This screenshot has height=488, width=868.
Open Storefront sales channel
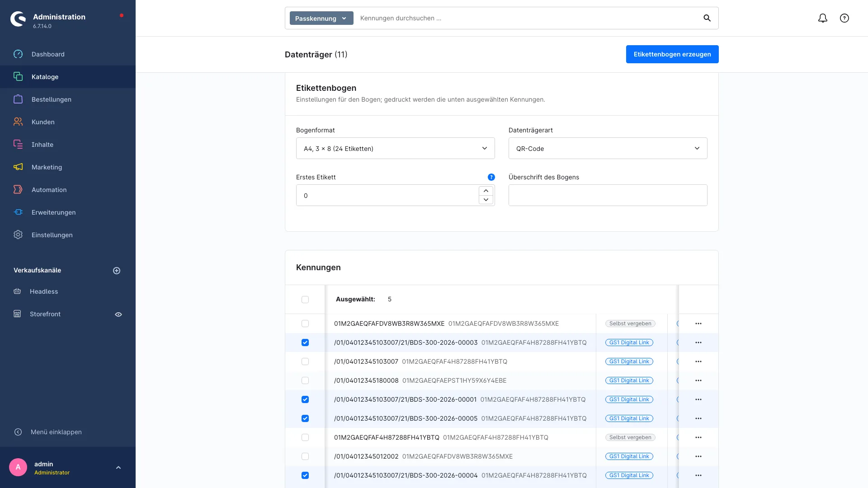(45, 314)
